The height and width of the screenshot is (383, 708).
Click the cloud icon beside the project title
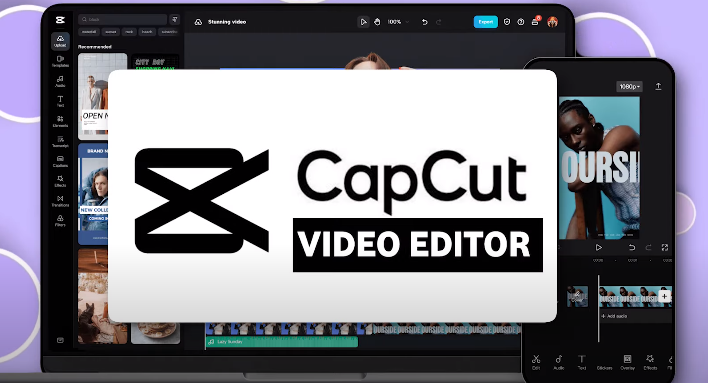[198, 22]
